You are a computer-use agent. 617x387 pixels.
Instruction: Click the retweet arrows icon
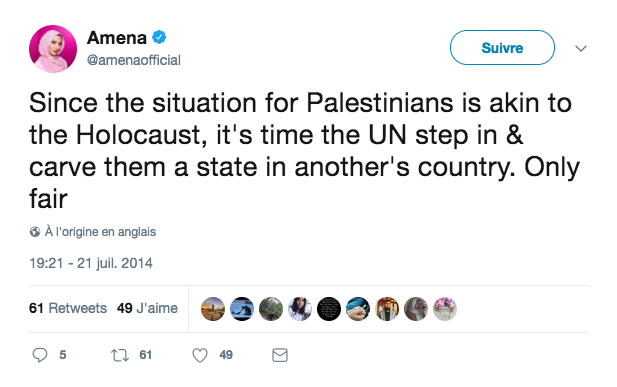pyautogui.click(x=120, y=355)
